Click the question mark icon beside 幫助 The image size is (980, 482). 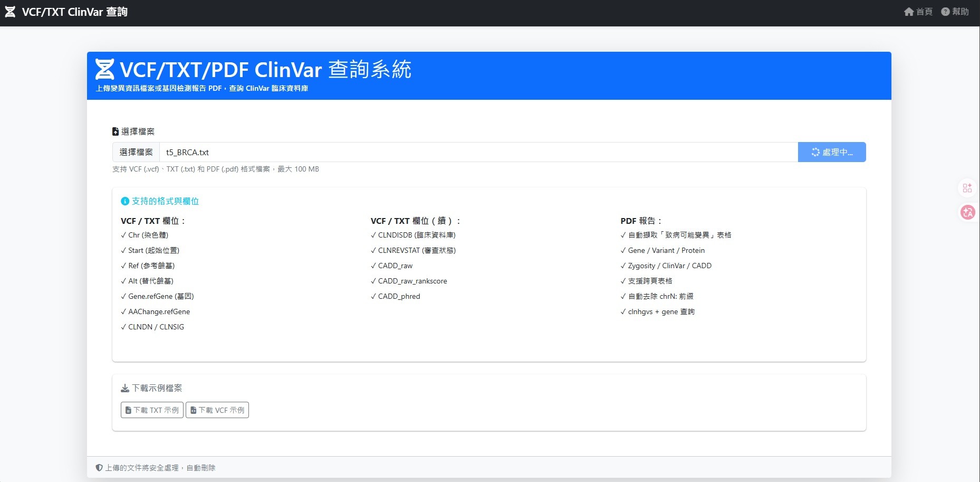point(945,12)
